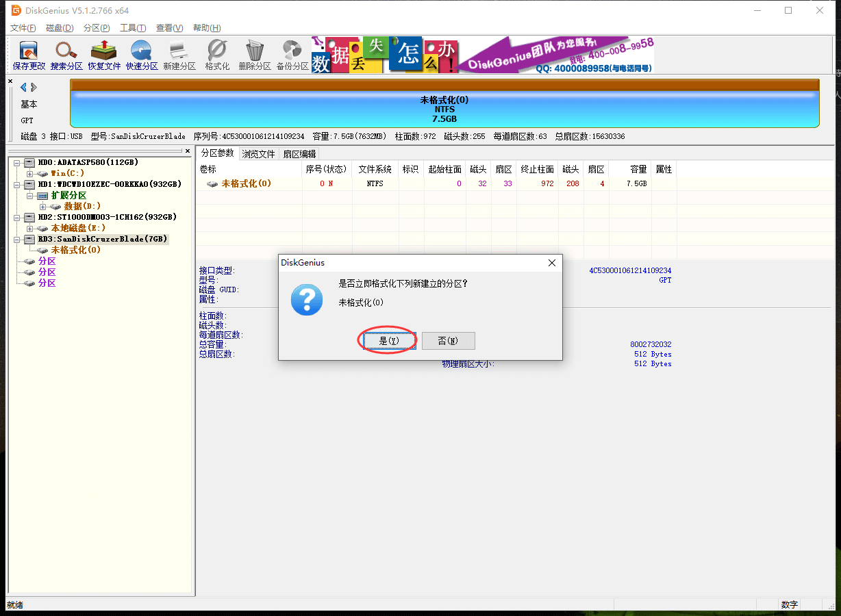Choose the 删除分区 delete partition icon
Image resolution: width=841 pixels, height=616 pixels.
255,55
